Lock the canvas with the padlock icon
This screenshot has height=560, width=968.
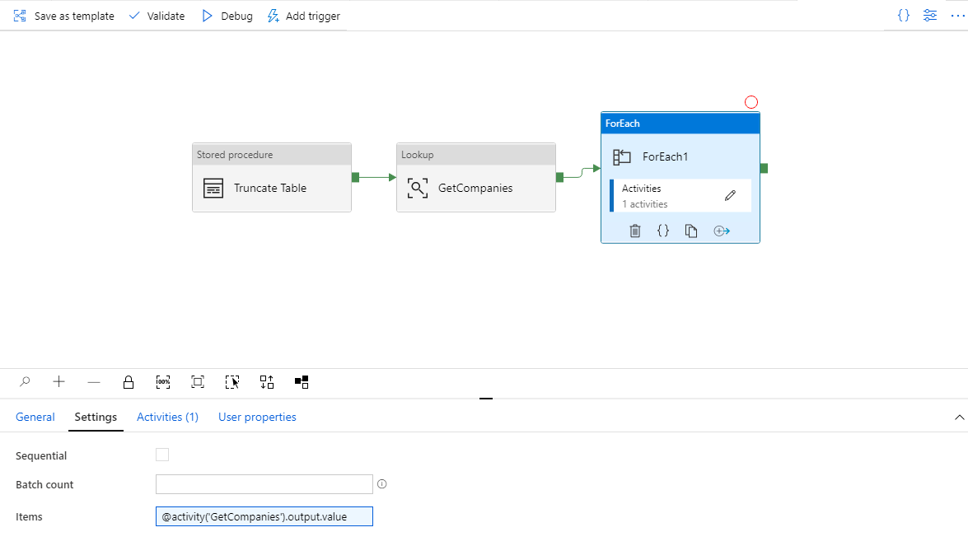pyautogui.click(x=129, y=381)
